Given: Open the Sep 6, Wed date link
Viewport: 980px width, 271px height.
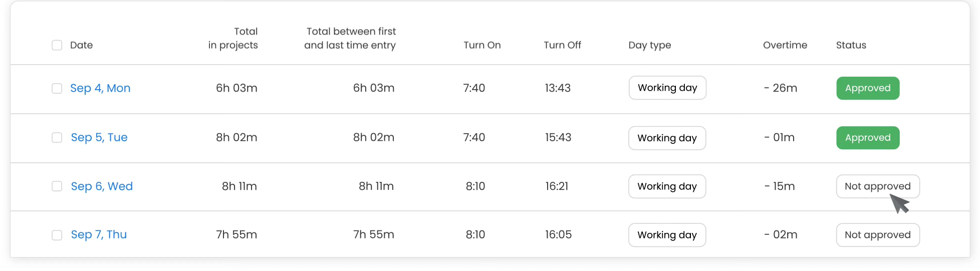Looking at the screenshot, I should 102,186.
